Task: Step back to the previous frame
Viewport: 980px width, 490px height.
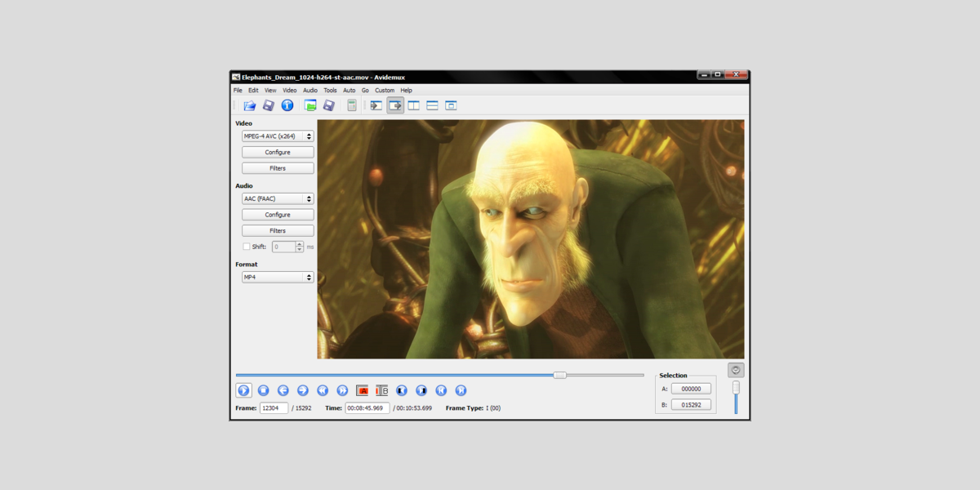Action: coord(283,390)
